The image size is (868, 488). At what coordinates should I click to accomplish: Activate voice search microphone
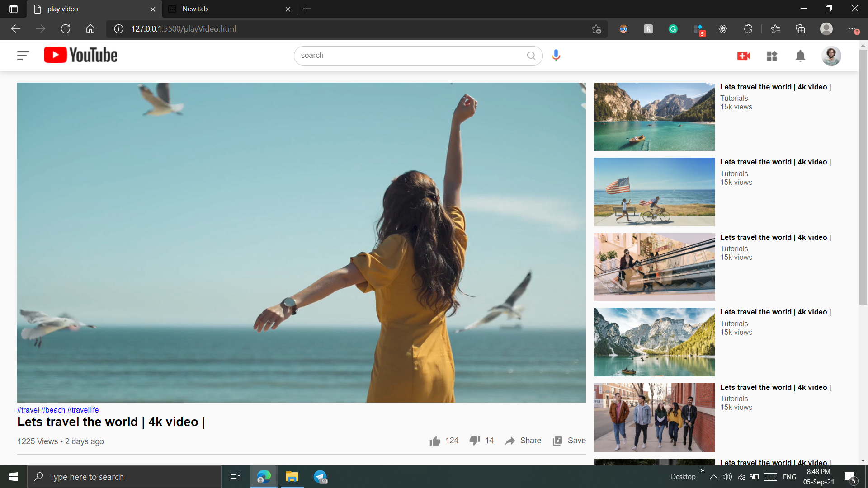coord(556,56)
